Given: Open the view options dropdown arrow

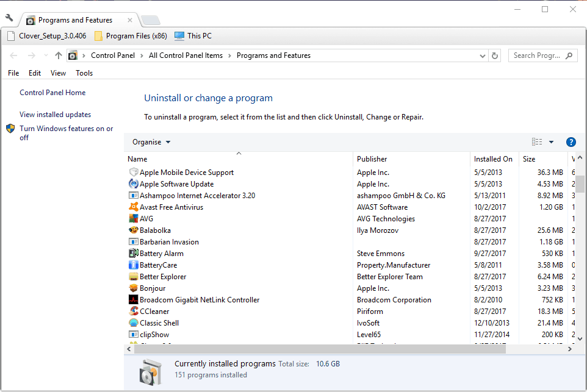Looking at the screenshot, I should [551, 142].
